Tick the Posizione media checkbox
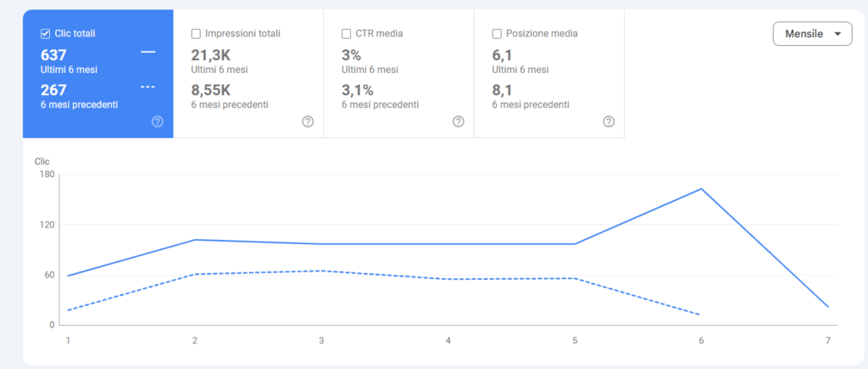Image resolution: width=868 pixels, height=369 pixels. tap(498, 34)
